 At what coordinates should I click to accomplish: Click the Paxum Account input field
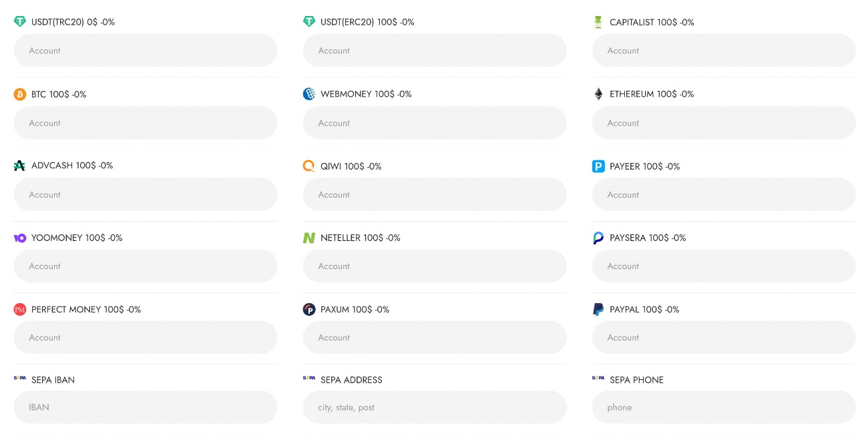click(435, 338)
